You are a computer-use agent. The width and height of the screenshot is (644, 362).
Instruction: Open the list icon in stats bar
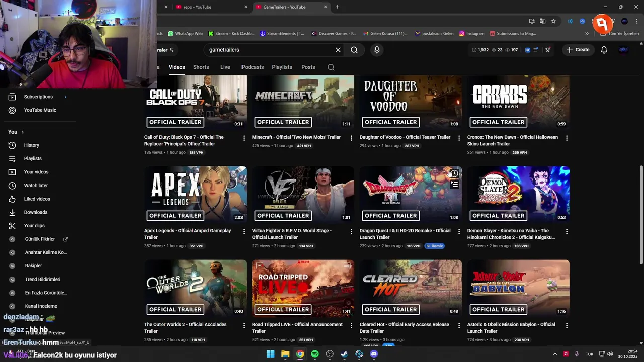click(x=536, y=50)
